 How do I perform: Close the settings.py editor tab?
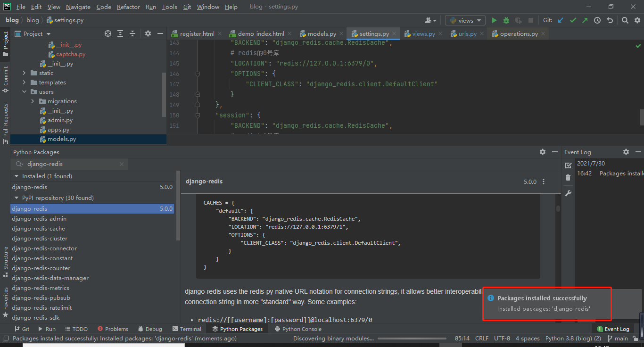[395, 34]
